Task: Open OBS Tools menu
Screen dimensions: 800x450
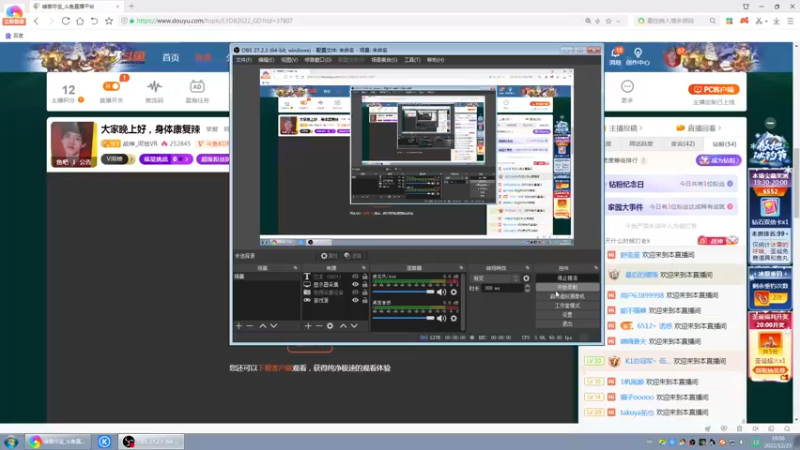Action: click(412, 60)
